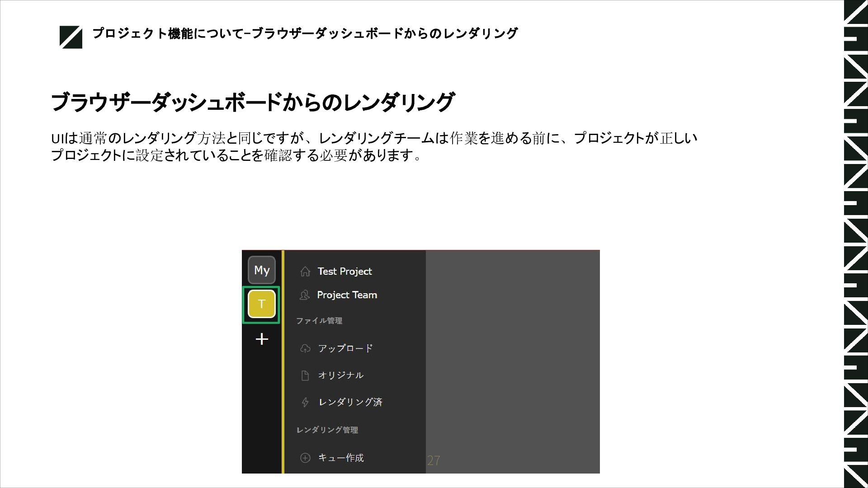The image size is (868, 488).
Task: Open the Project Team menu entry
Action: click(x=347, y=295)
